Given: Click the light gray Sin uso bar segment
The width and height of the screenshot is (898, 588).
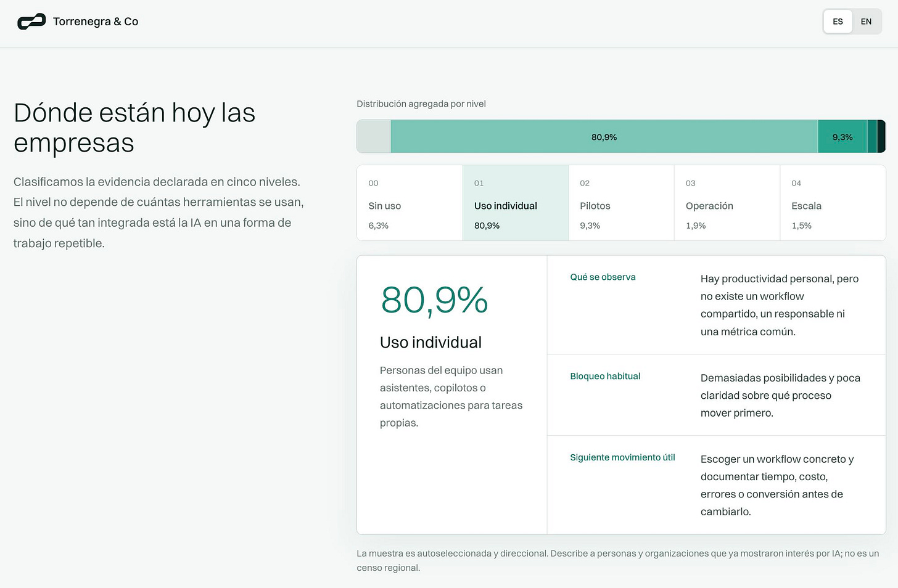Looking at the screenshot, I should [x=374, y=136].
